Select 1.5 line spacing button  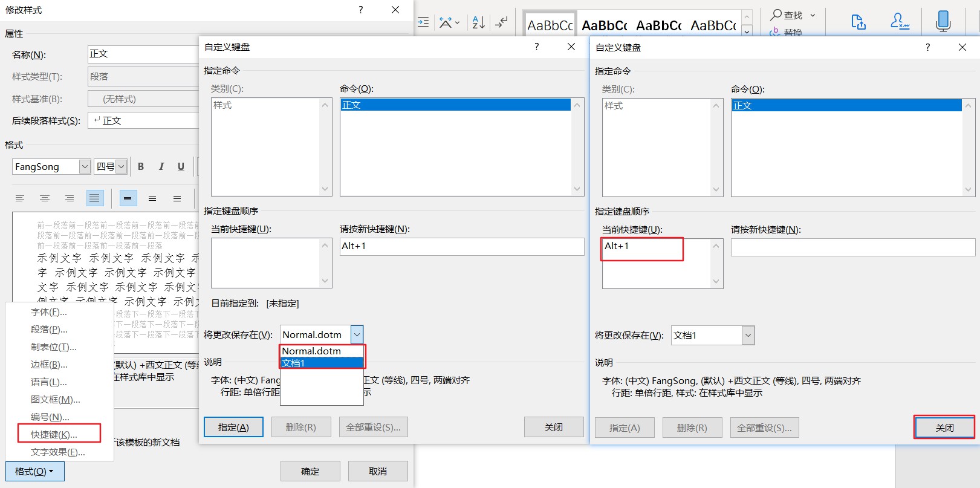point(152,198)
